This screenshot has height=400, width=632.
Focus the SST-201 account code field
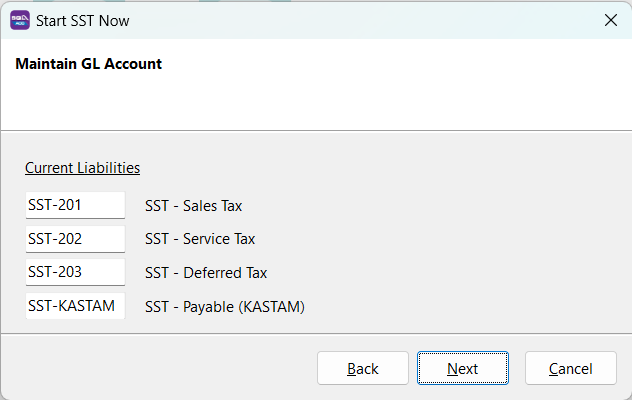pyautogui.click(x=75, y=206)
